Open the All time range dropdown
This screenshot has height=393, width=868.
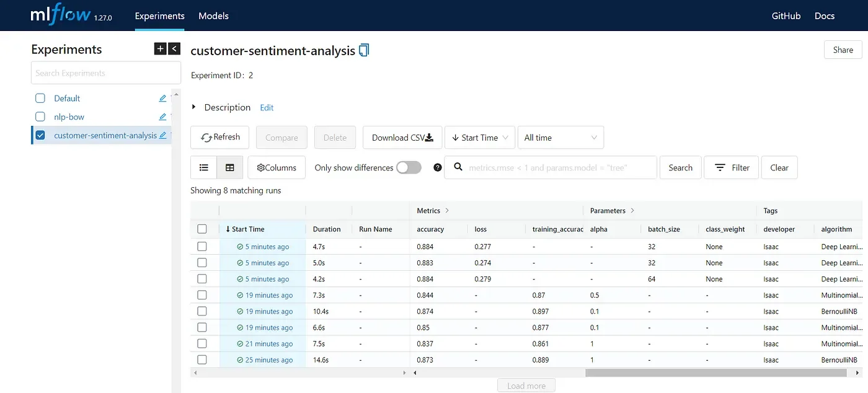(560, 138)
